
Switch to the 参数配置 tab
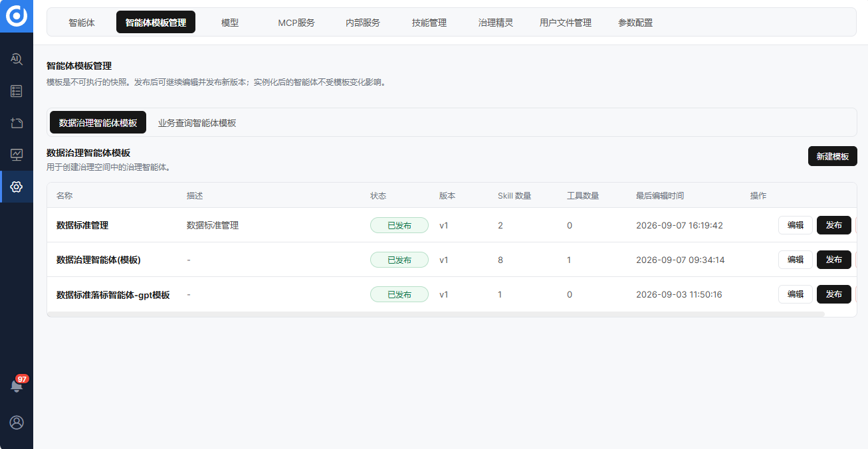(x=635, y=23)
